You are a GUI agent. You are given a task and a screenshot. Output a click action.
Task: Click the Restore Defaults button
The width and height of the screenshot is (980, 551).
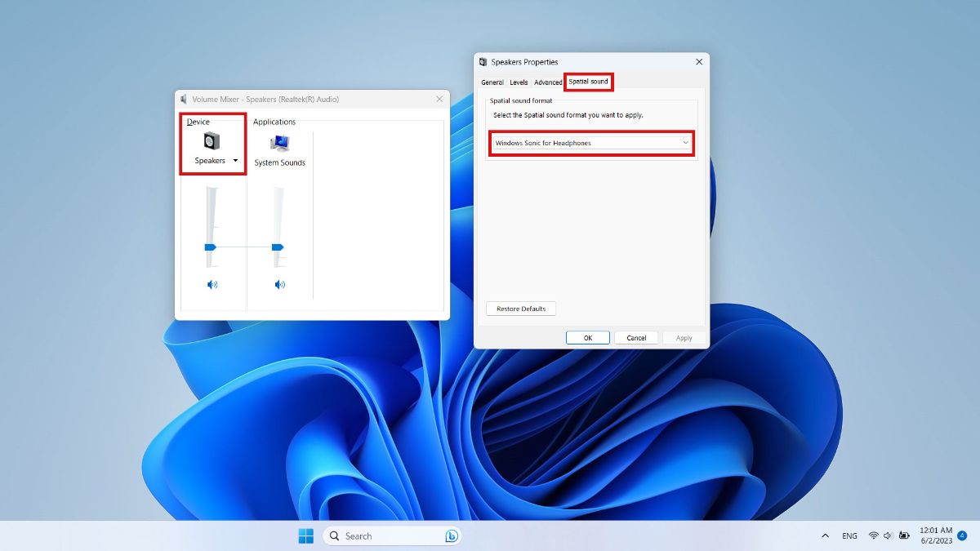pos(521,309)
